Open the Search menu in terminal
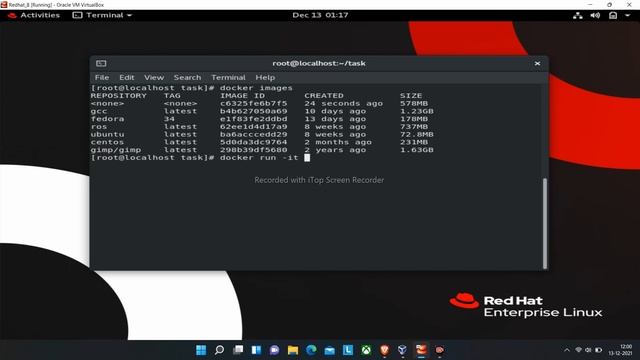Screen dimensions: 640x360 point(187,77)
